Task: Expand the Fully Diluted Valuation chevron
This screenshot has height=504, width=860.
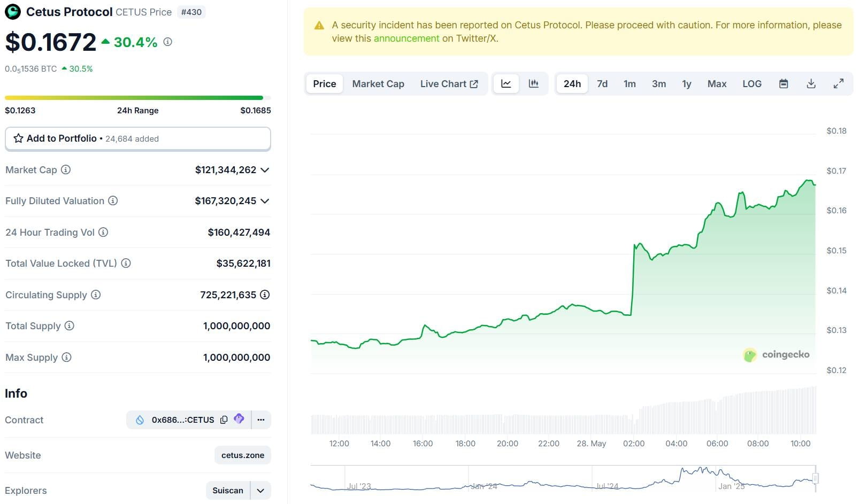Action: pos(265,201)
